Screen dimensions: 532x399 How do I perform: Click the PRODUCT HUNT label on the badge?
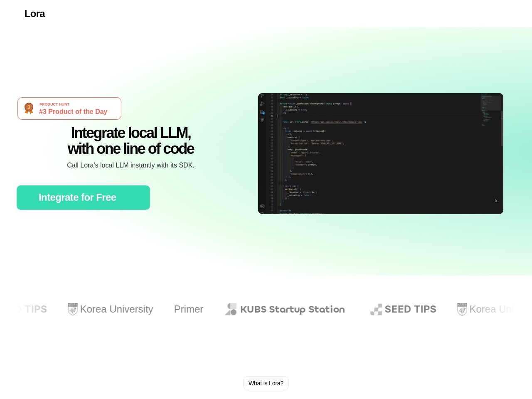54,104
